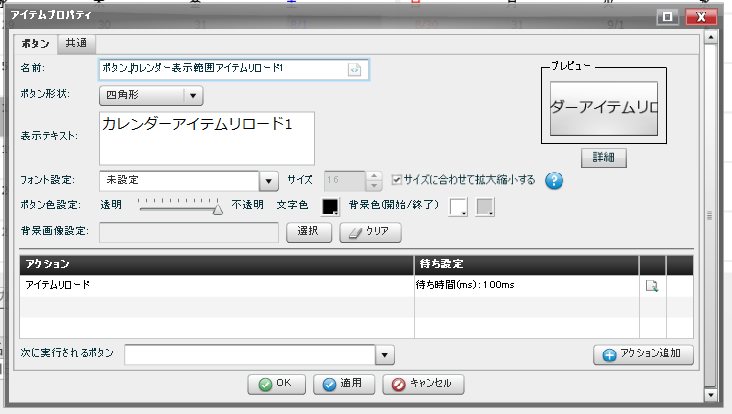Click the アクション追加 button
The height and width of the screenshot is (414, 732).
pyautogui.click(x=643, y=355)
